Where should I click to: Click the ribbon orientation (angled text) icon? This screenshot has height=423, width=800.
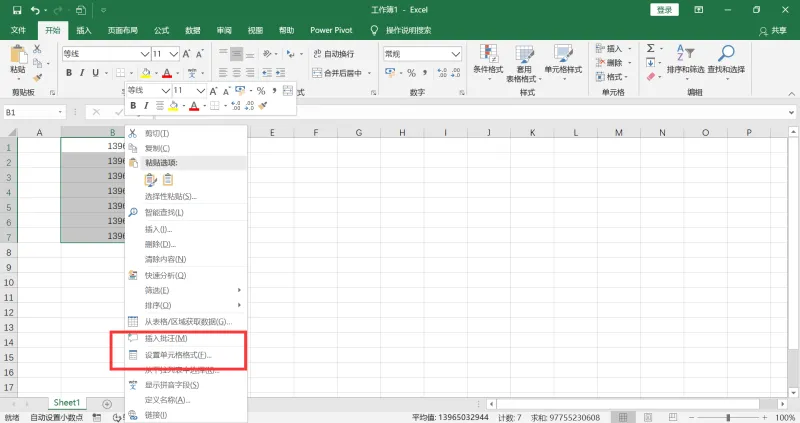click(267, 54)
